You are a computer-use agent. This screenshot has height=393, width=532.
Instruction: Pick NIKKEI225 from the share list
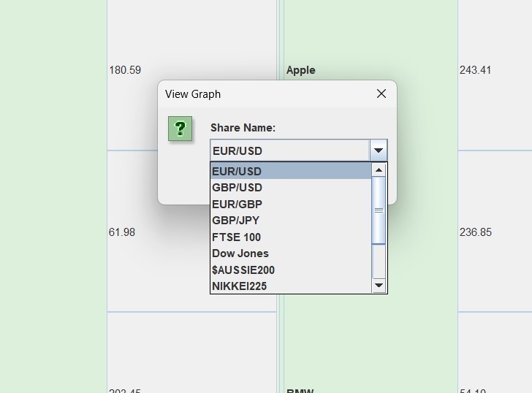coord(291,286)
